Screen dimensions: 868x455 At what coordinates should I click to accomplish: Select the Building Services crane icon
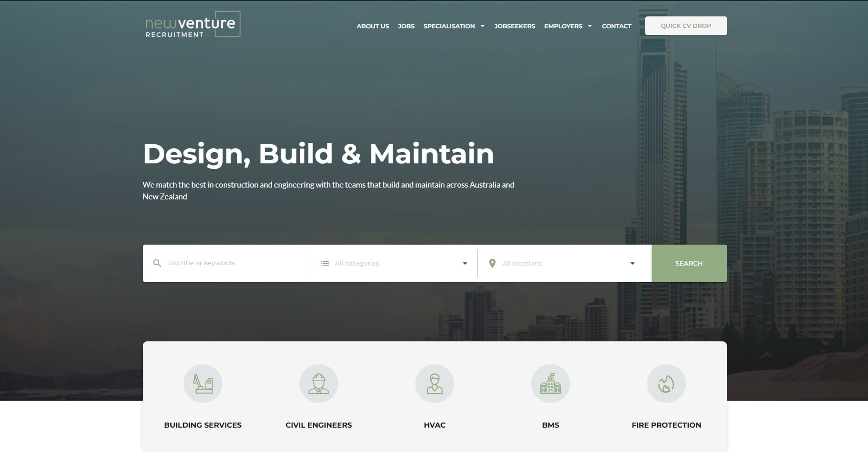click(203, 383)
